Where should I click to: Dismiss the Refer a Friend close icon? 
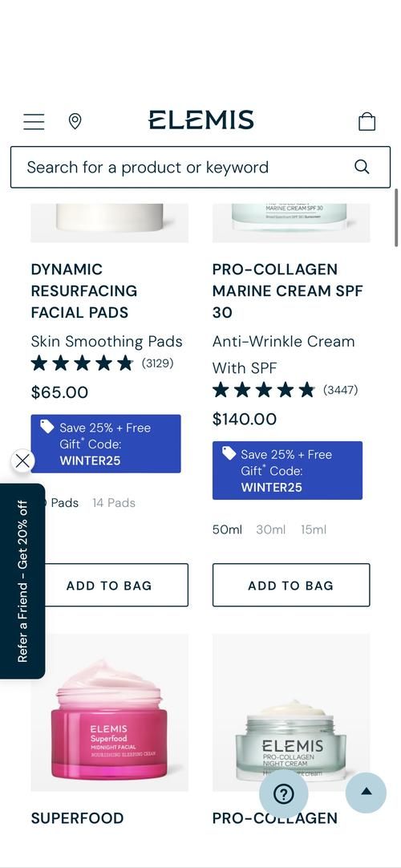22,460
